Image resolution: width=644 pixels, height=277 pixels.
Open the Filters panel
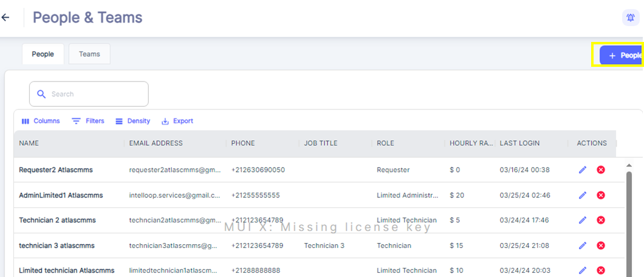point(88,121)
